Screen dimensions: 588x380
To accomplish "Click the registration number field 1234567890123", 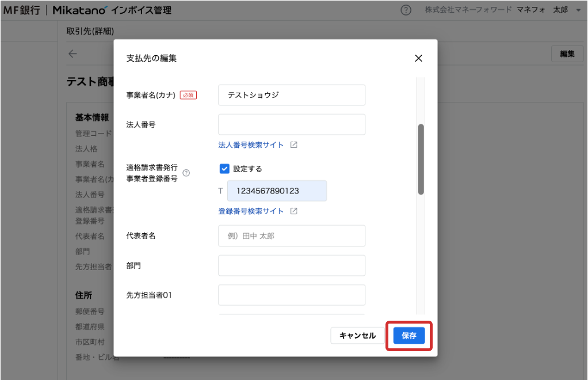I will point(277,191).
